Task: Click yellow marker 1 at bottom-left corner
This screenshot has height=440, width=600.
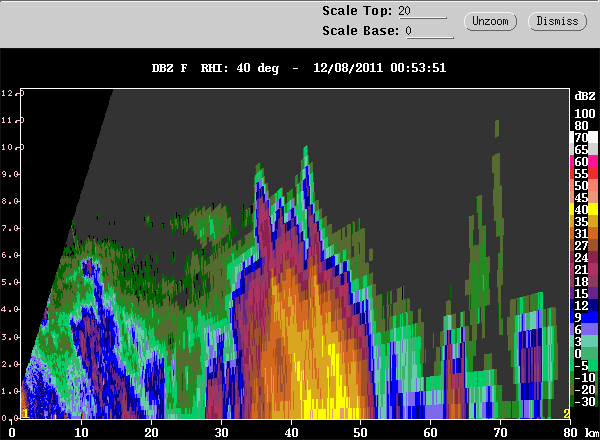Action: click(x=23, y=413)
